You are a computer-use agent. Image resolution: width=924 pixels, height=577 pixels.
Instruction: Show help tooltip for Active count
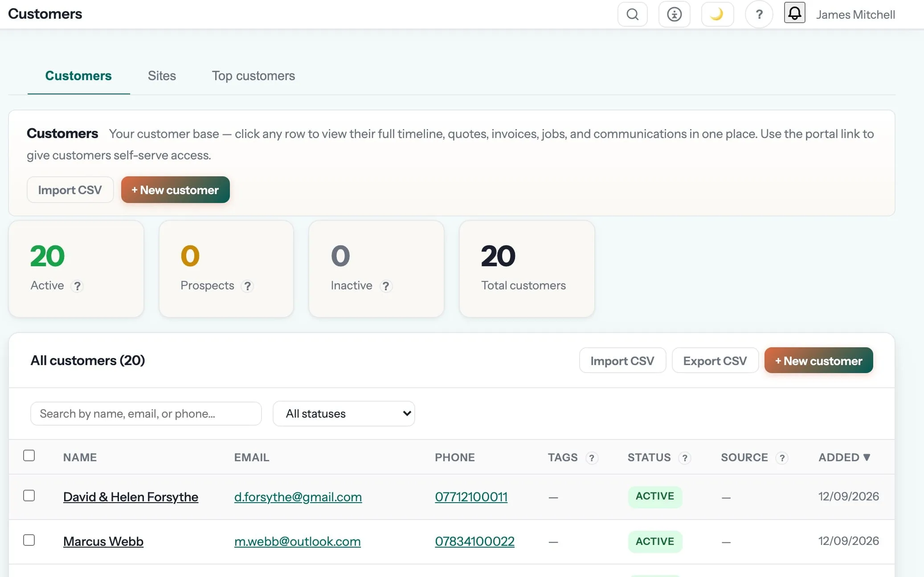click(x=77, y=286)
